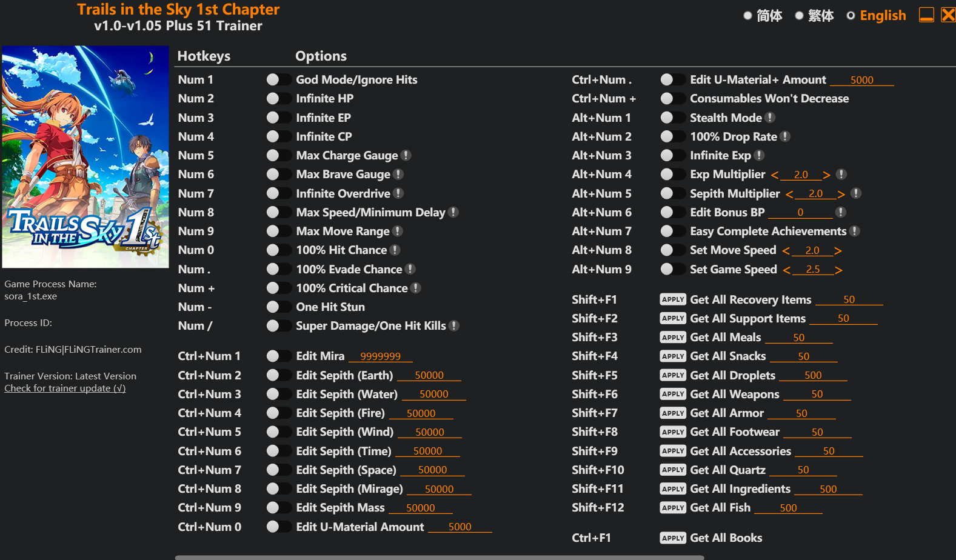Viewport: 956px width, 560px height.
Task: Turn on Infinite EP switch
Action: point(279,118)
